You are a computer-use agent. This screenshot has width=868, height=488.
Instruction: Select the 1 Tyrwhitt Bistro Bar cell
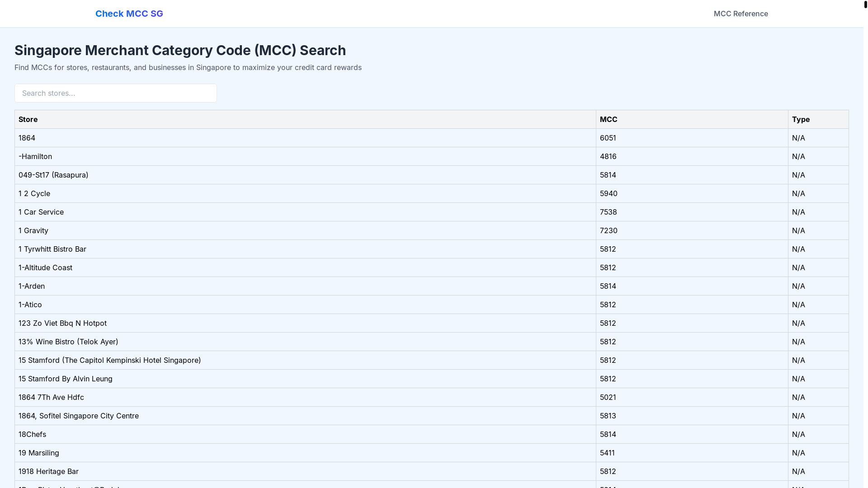(305, 249)
